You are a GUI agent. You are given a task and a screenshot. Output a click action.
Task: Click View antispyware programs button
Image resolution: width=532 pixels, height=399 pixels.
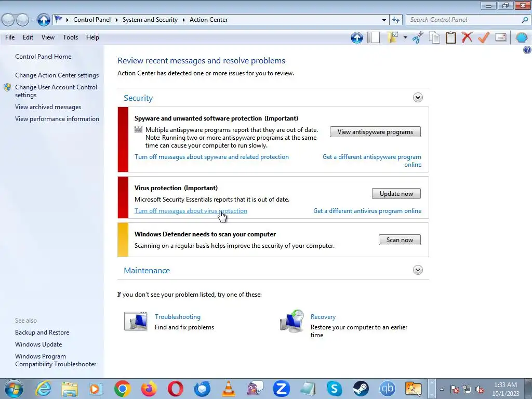(375, 132)
